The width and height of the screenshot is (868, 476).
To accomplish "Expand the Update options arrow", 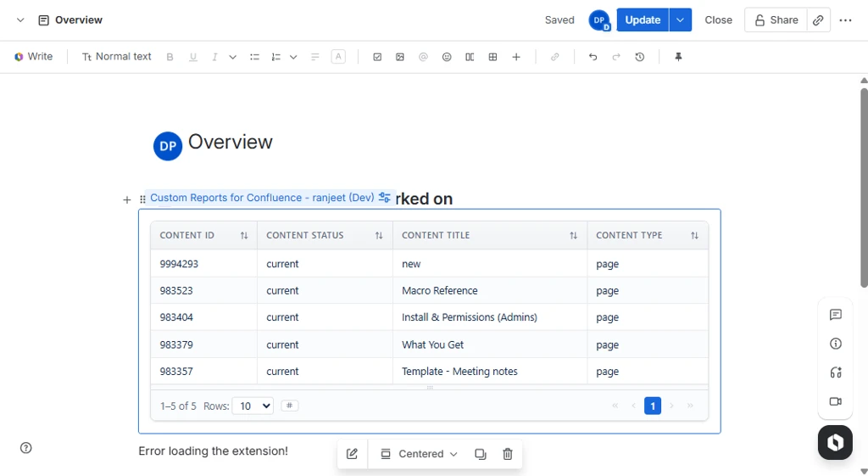I will point(681,20).
